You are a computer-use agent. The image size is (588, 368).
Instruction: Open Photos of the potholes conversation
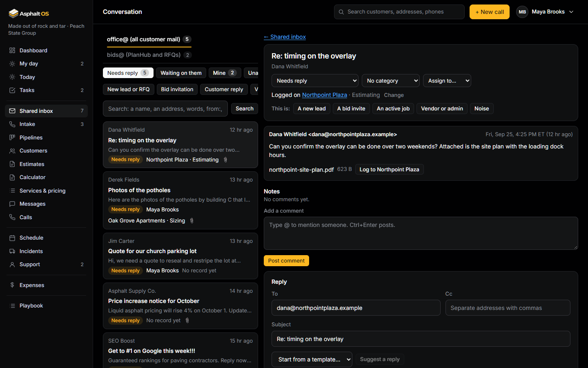point(180,200)
